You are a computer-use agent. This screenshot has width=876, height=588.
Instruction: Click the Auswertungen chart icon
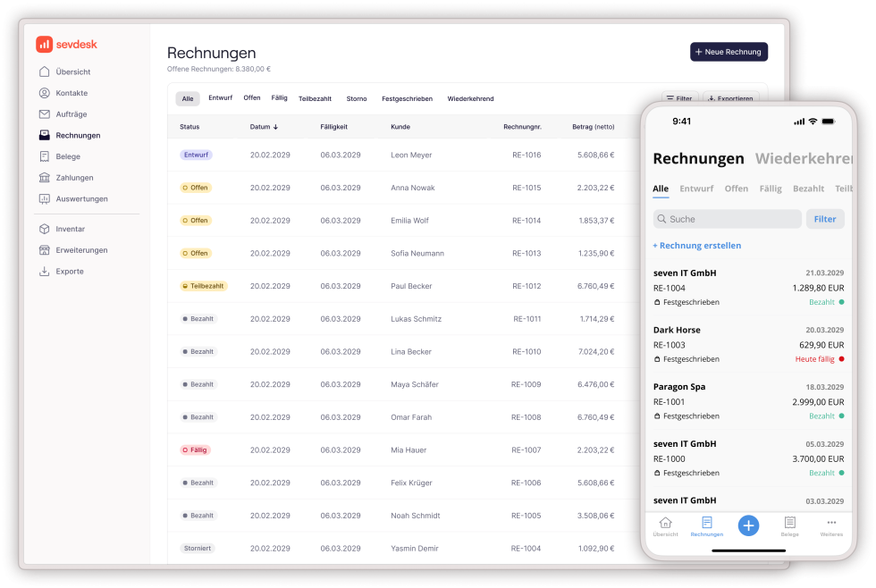45,199
